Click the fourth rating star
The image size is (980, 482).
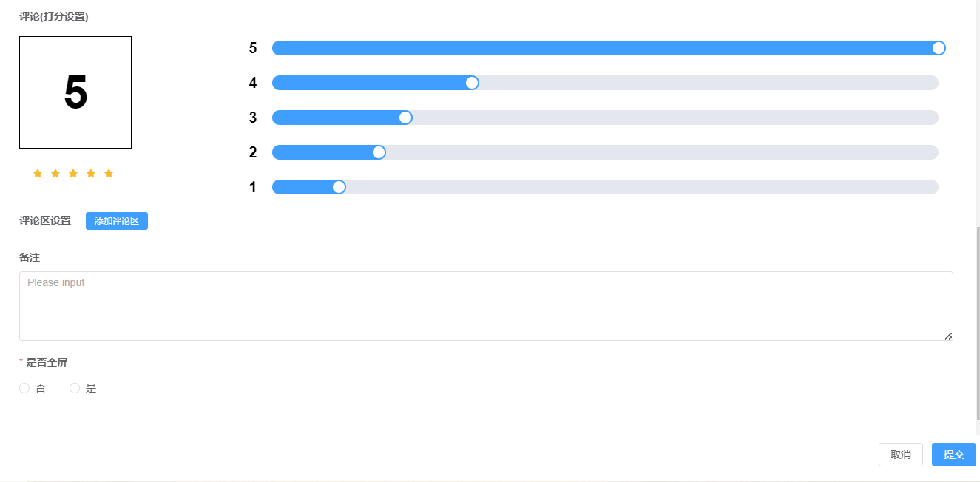[x=91, y=173]
